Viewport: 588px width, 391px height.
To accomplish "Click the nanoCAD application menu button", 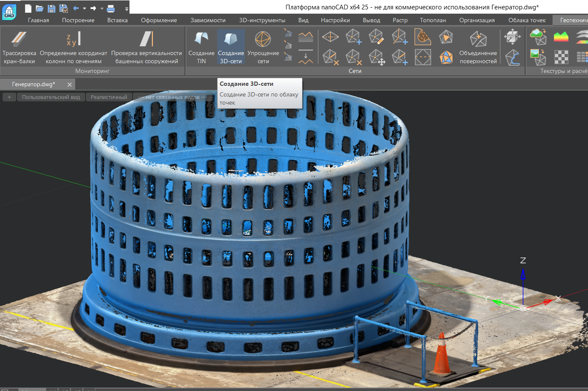I will [9, 12].
